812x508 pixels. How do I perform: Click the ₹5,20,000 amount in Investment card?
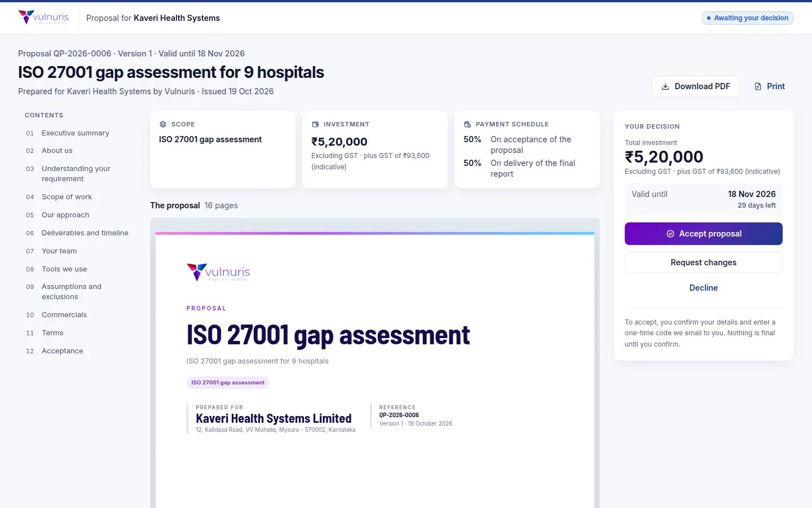[339, 142]
